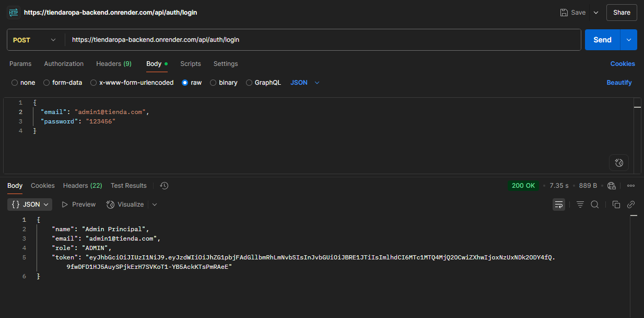Toggle word wrap in response viewer
Viewport: 644px width, 318px height.
pyautogui.click(x=559, y=205)
